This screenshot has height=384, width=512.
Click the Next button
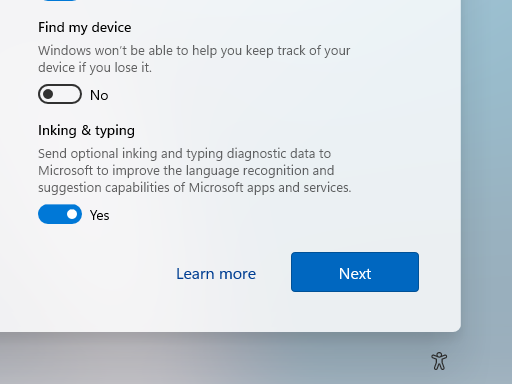click(x=355, y=272)
